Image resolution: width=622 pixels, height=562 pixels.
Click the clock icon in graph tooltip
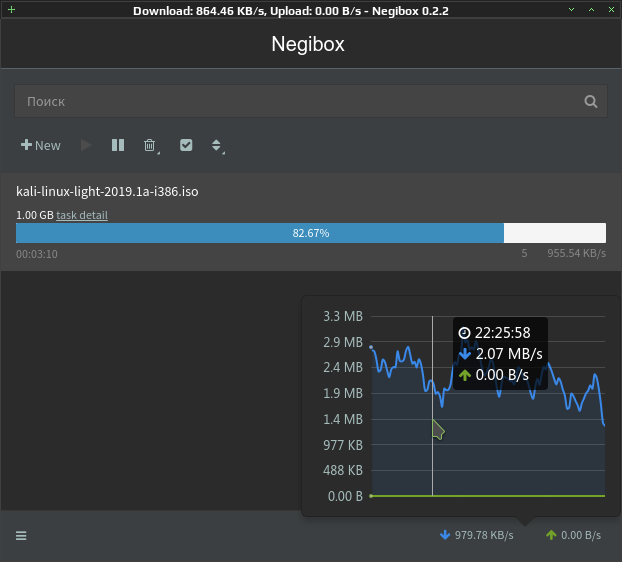click(464, 333)
